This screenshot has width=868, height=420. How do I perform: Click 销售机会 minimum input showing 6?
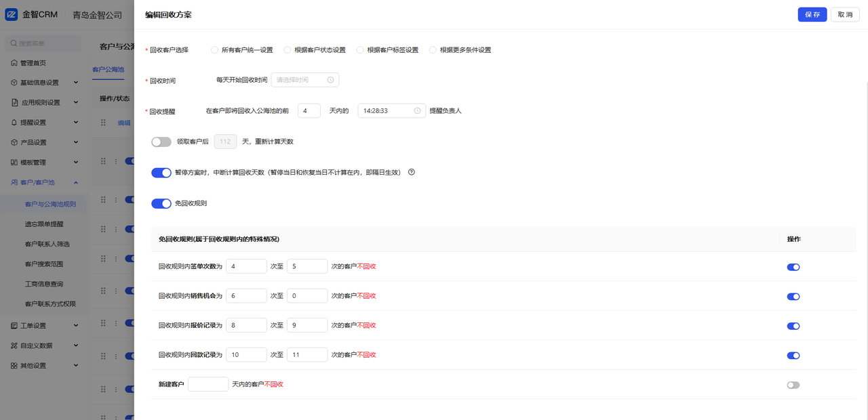pos(246,296)
